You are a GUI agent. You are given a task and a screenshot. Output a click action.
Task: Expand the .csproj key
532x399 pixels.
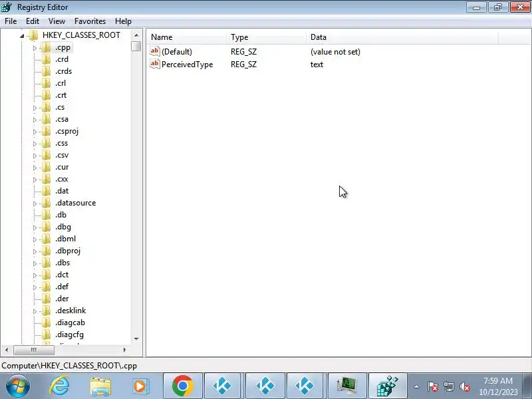pyautogui.click(x=35, y=132)
